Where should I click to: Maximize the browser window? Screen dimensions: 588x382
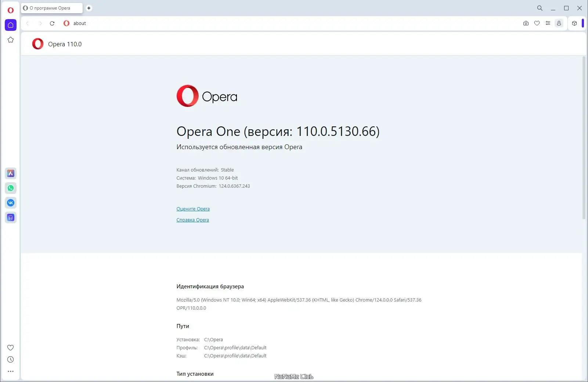pos(566,8)
